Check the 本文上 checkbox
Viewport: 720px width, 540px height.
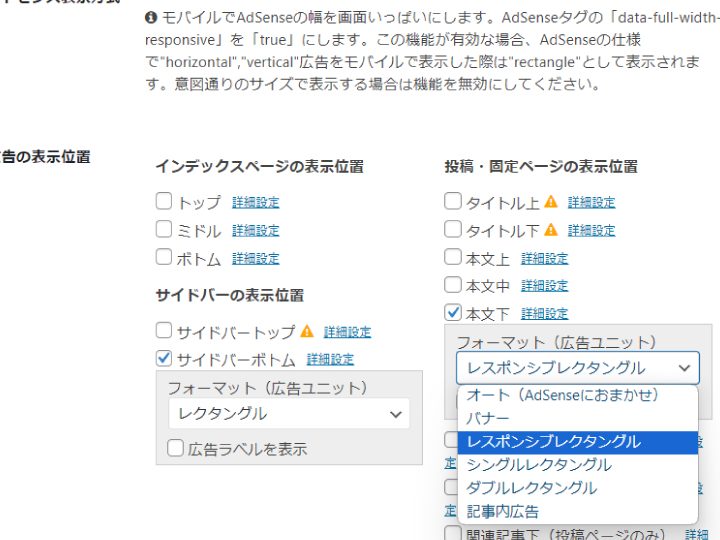[453, 257]
